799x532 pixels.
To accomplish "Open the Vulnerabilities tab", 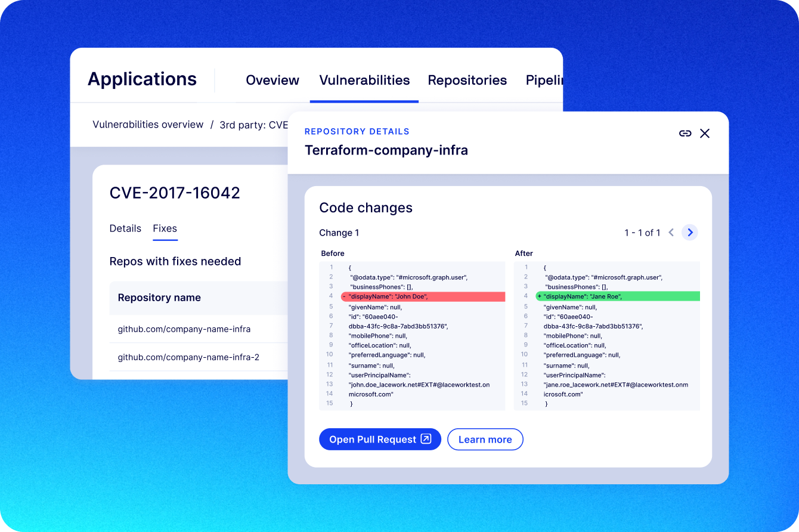I will (364, 81).
